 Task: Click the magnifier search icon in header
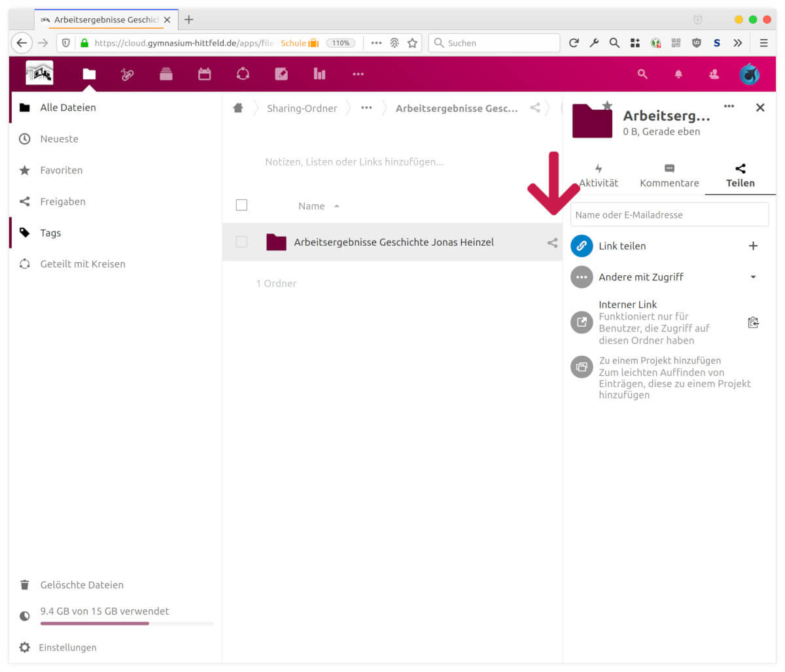tap(642, 75)
